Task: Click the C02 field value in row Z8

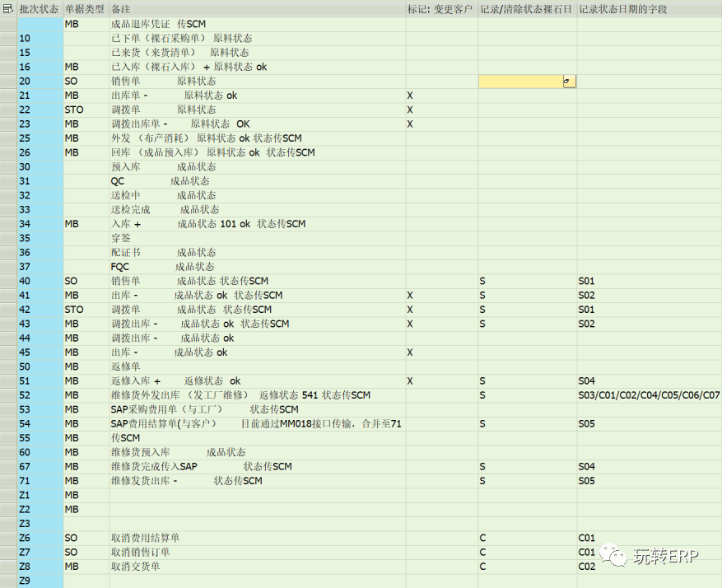Action: coord(587,567)
